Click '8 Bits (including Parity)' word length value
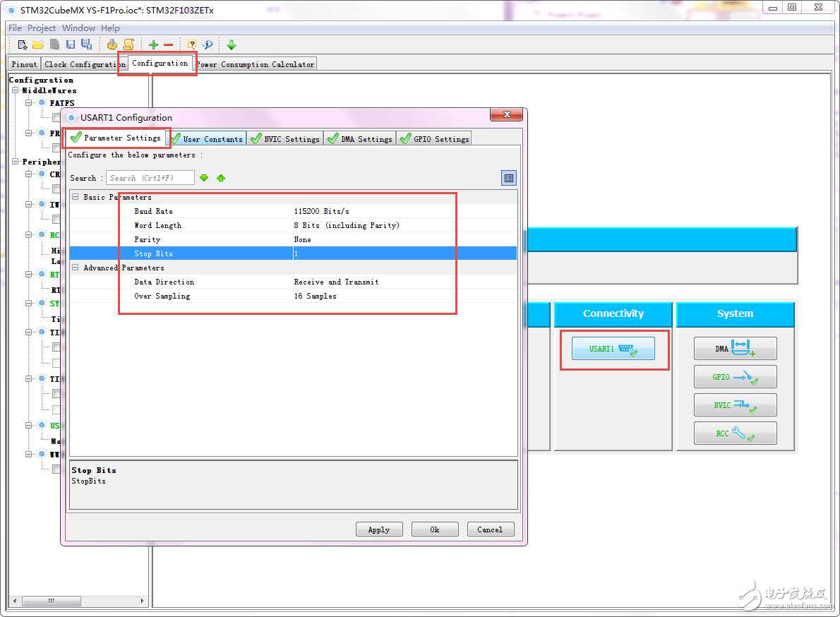 [x=347, y=225]
